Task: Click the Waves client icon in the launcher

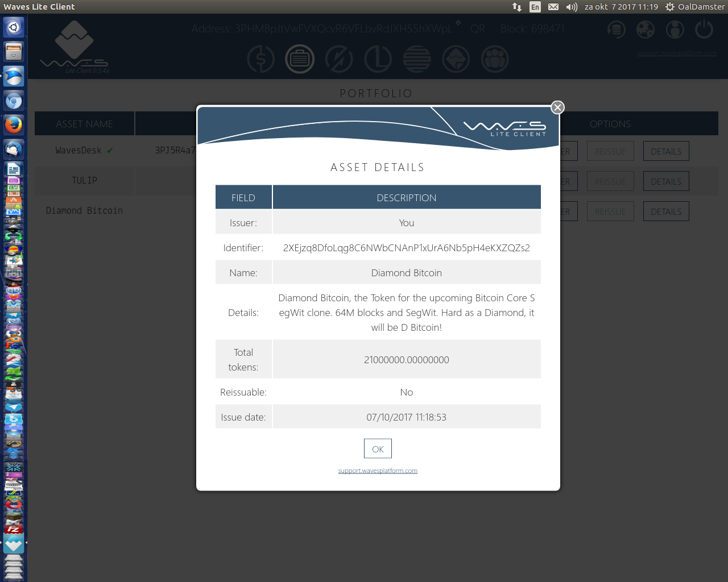Action: (14, 544)
